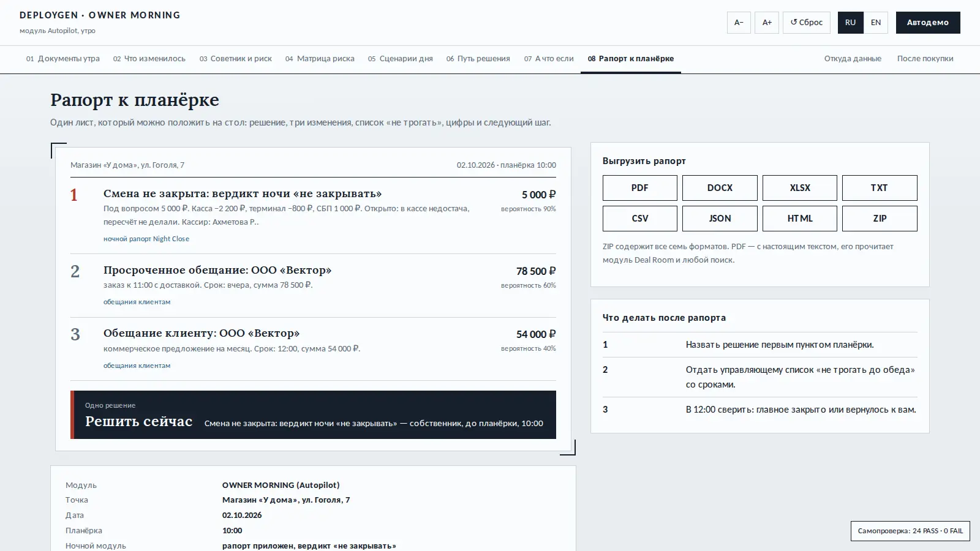Download the XLSX export

tap(800, 188)
